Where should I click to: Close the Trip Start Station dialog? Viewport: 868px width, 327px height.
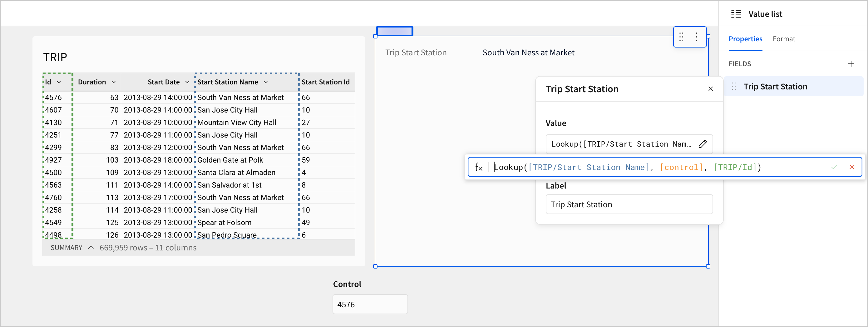(x=711, y=89)
